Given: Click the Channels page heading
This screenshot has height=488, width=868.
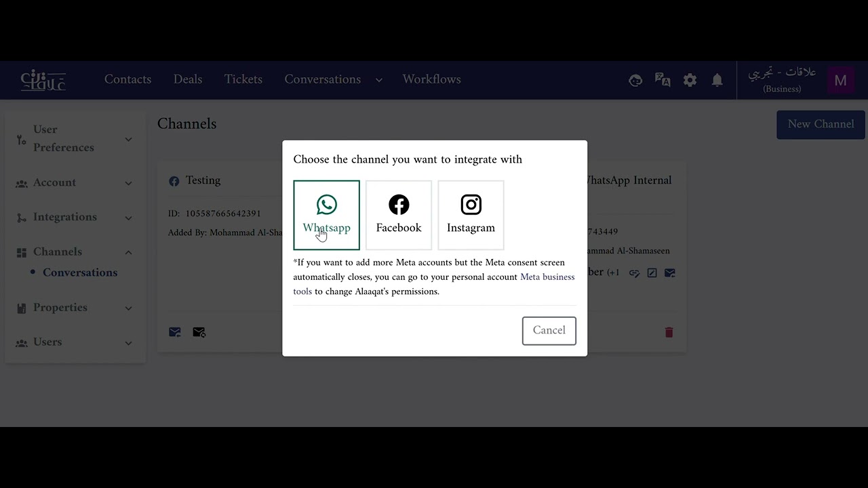Looking at the screenshot, I should [186, 124].
